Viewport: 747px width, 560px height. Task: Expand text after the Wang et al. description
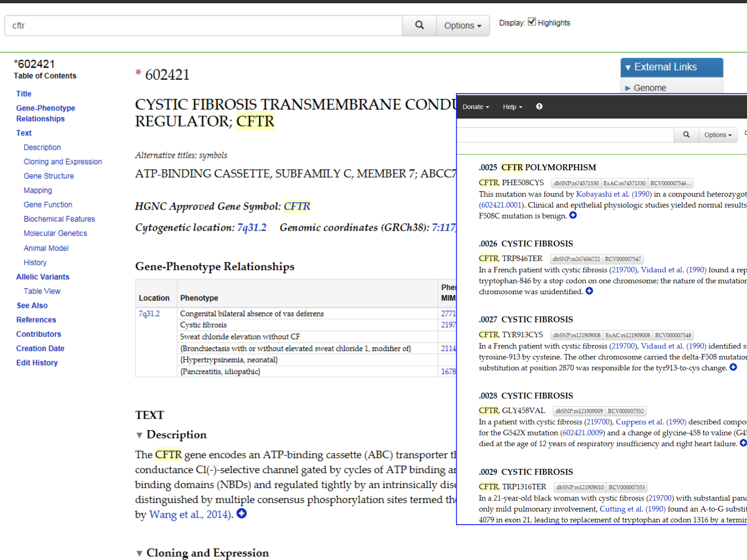[242, 514]
